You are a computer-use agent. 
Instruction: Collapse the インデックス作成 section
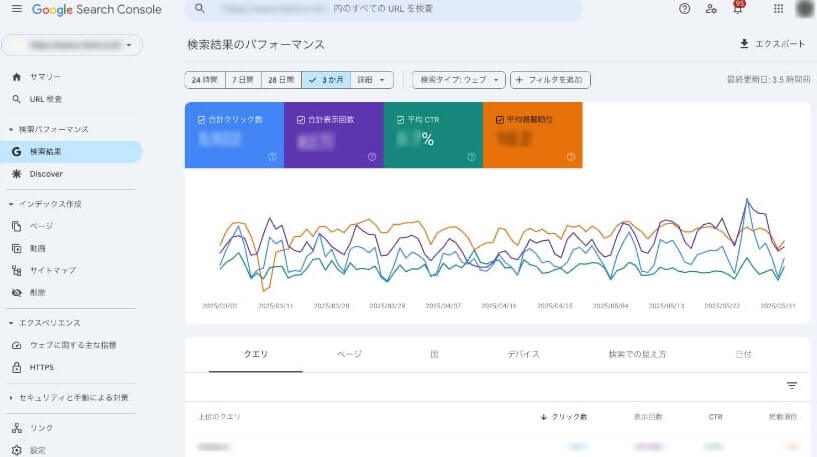[x=11, y=204]
